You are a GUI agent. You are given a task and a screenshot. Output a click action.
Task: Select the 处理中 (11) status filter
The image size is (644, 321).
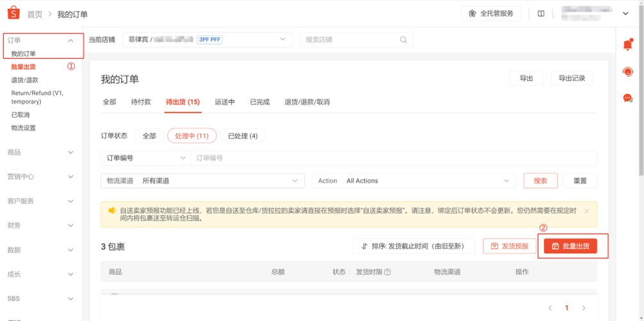tap(192, 136)
